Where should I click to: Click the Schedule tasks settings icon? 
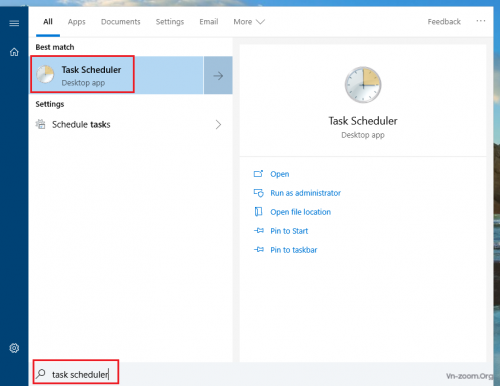[x=41, y=124]
